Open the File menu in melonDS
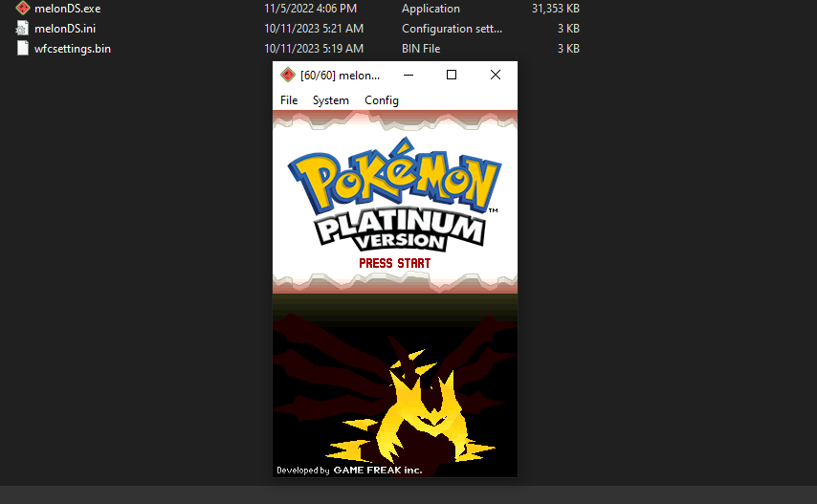Image resolution: width=817 pixels, height=504 pixels. tap(289, 100)
